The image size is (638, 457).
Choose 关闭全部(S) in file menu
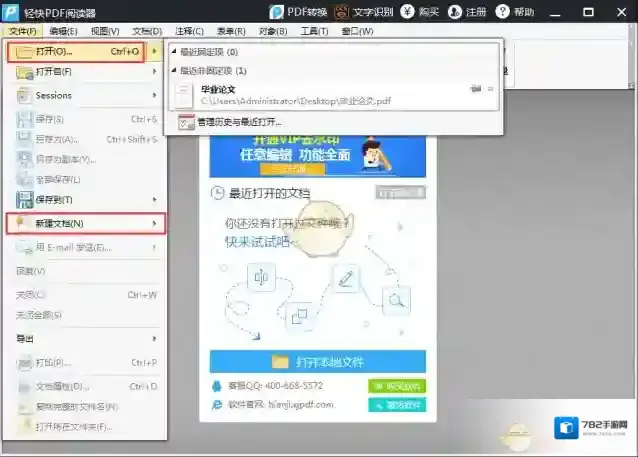point(86,315)
